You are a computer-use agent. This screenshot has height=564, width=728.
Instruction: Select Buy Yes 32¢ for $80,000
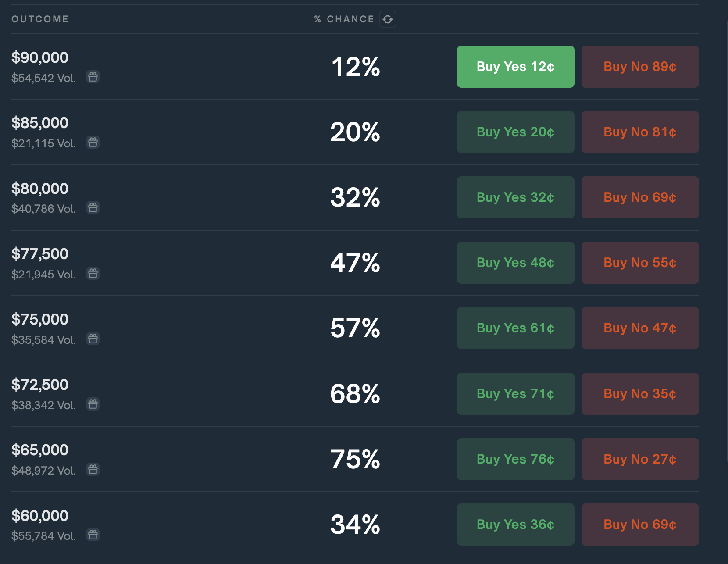point(515,197)
